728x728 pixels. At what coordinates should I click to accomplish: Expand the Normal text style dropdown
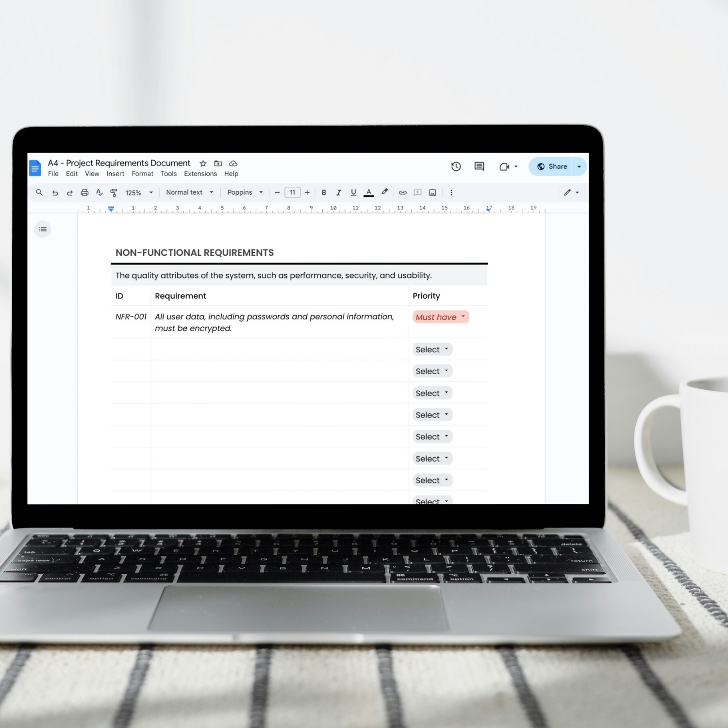189,193
